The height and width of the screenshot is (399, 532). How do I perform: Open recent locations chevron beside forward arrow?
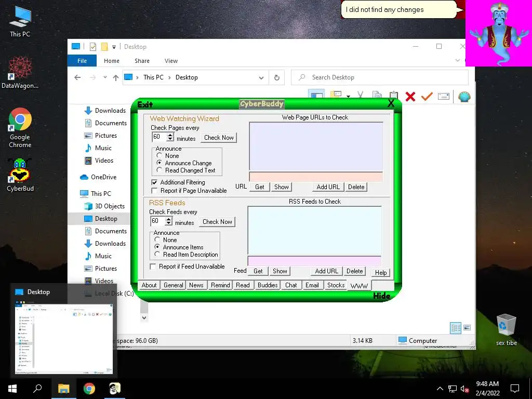tap(105, 77)
